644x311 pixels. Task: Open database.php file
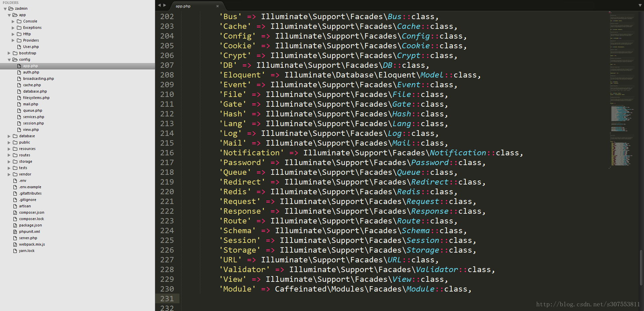(x=35, y=92)
